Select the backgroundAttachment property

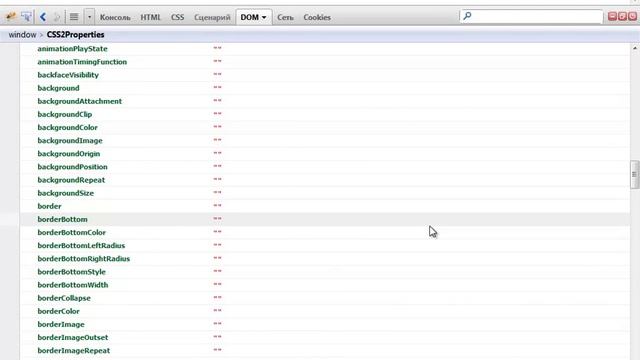pyautogui.click(x=80, y=101)
